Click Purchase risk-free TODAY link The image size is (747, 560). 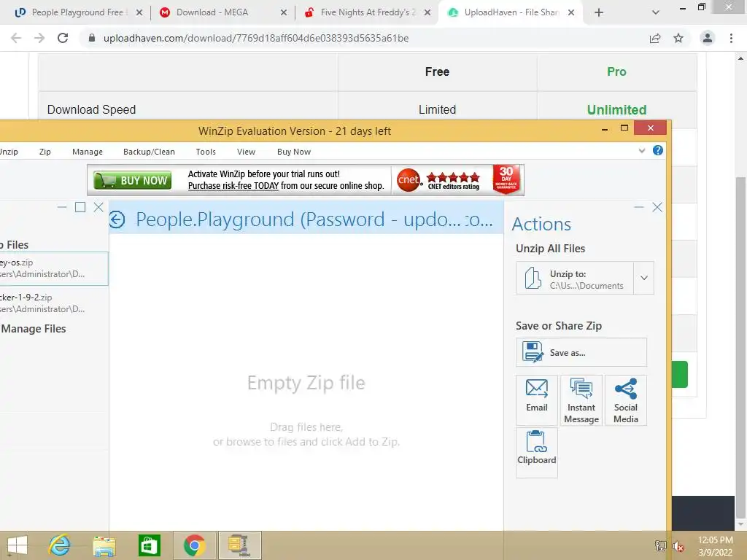tap(233, 186)
